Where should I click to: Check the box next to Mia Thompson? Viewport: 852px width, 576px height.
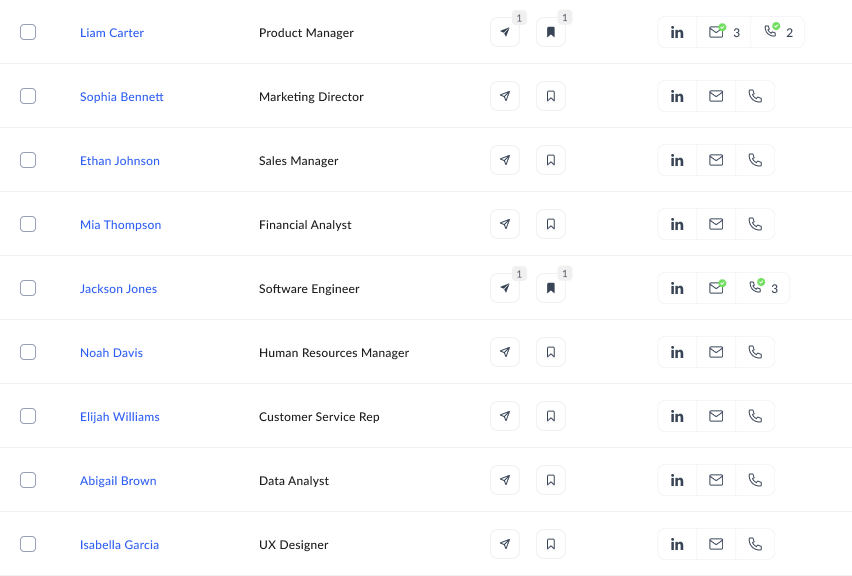pos(28,224)
